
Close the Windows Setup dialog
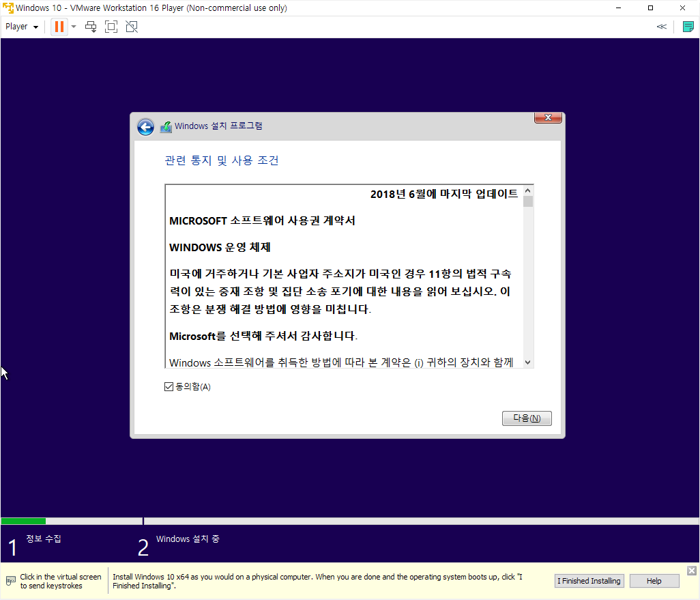[x=548, y=117]
